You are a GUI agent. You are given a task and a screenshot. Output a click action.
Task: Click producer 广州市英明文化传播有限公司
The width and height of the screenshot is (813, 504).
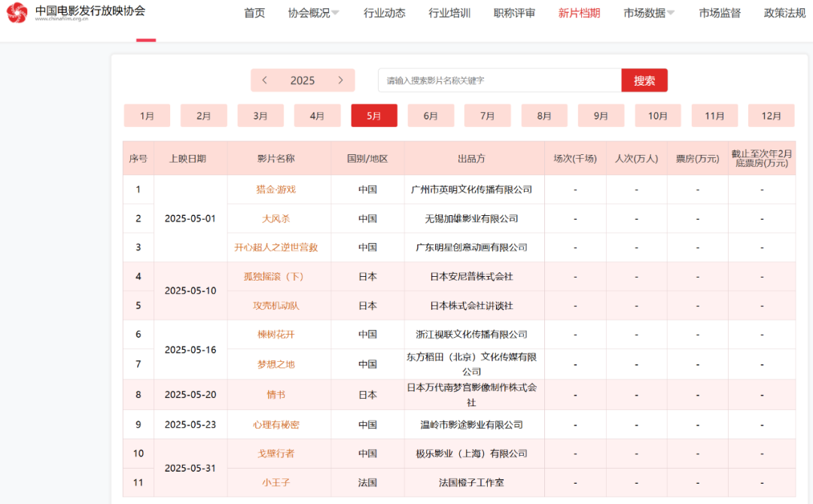click(x=471, y=190)
